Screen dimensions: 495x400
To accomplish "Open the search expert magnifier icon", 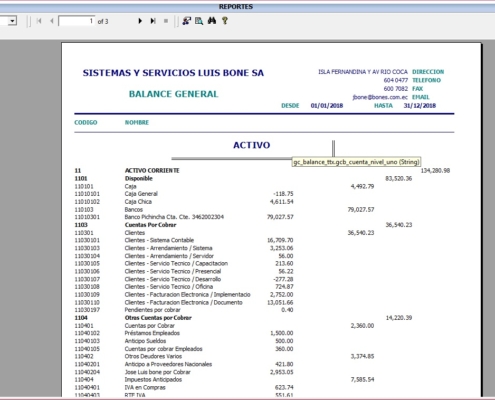I will [199, 21].
